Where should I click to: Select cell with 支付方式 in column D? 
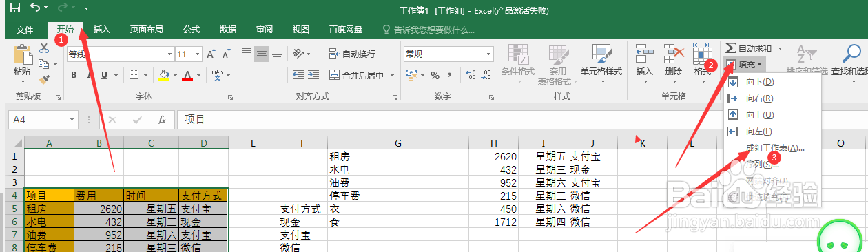tap(203, 196)
